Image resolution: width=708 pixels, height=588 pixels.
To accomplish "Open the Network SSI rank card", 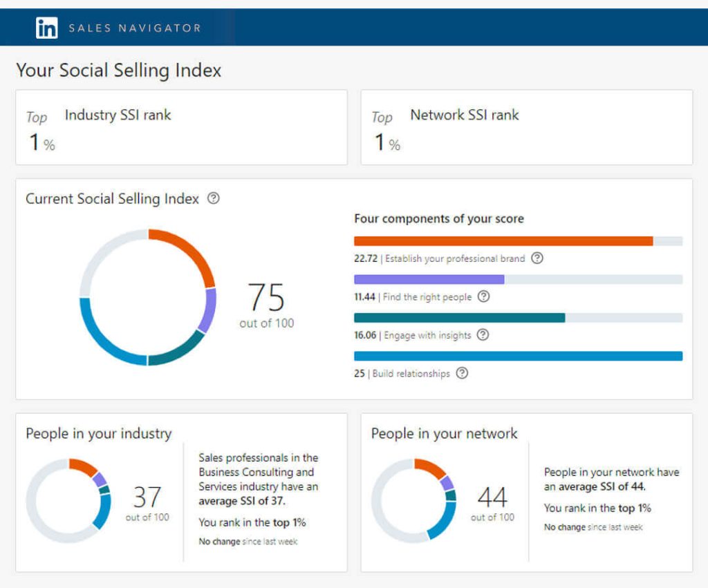I will click(526, 127).
